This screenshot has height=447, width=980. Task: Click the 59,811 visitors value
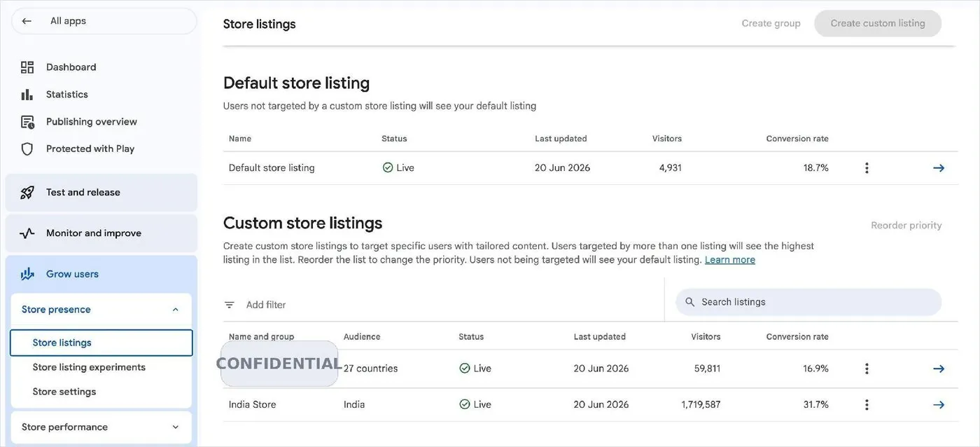[706, 369]
